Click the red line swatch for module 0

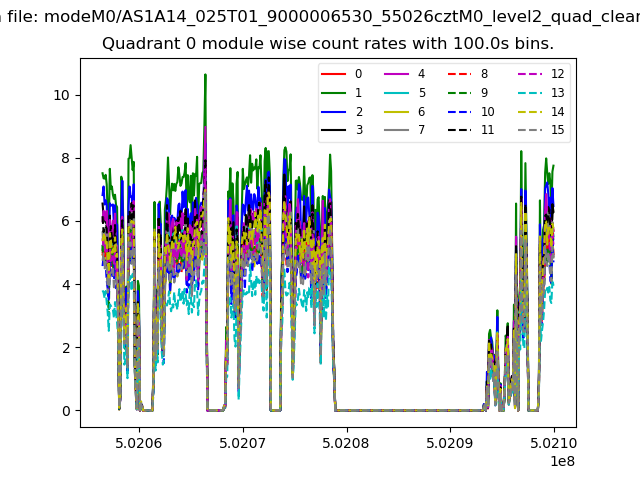click(x=334, y=74)
